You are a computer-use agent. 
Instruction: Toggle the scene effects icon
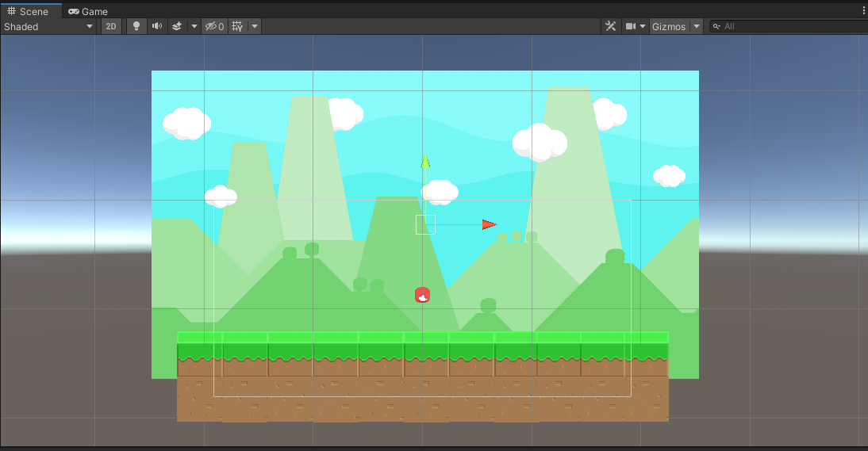coord(178,26)
